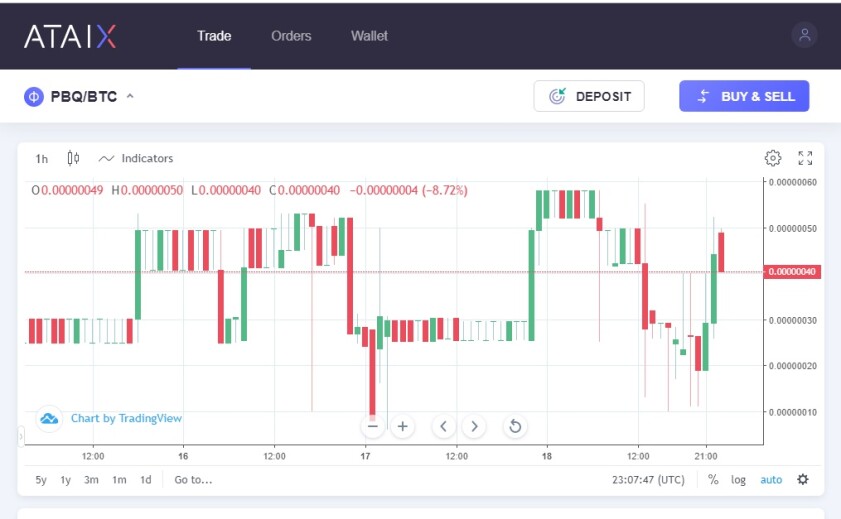Screen dimensions: 841x519
Task: Toggle percentage scale mode
Action: pos(713,479)
